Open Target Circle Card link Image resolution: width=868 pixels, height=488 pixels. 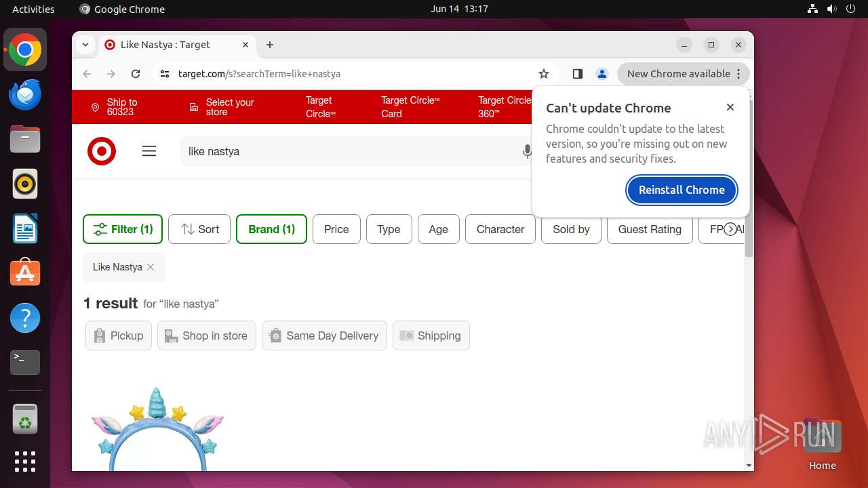(x=410, y=107)
